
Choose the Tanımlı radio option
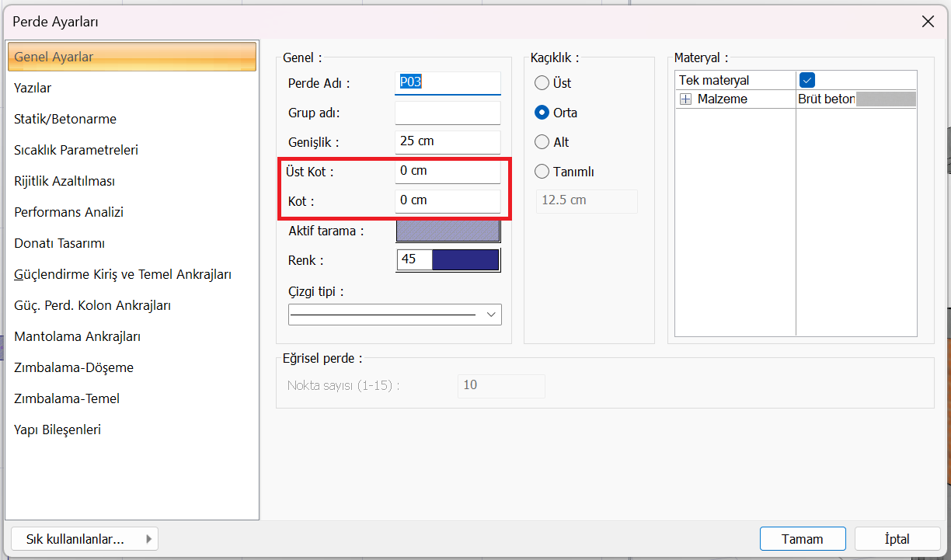pyautogui.click(x=542, y=172)
